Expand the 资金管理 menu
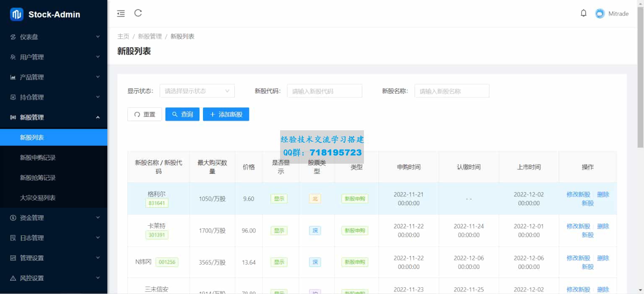 click(54, 218)
